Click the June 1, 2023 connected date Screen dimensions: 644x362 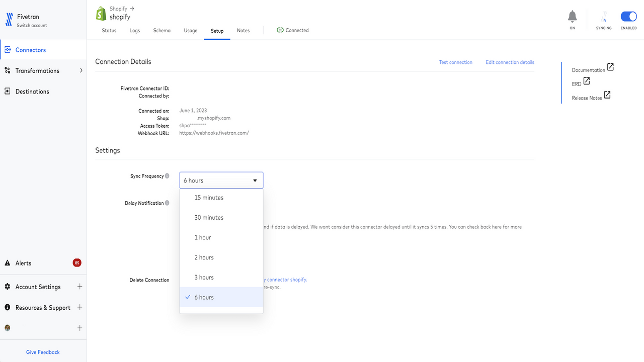tap(193, 111)
